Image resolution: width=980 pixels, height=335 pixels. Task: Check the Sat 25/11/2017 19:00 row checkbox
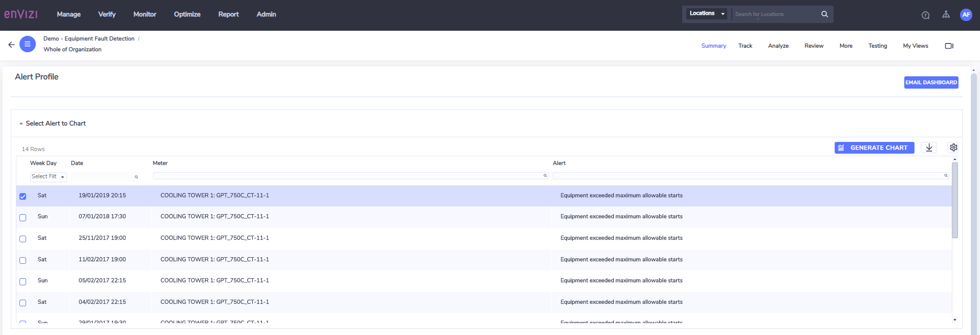point(23,239)
